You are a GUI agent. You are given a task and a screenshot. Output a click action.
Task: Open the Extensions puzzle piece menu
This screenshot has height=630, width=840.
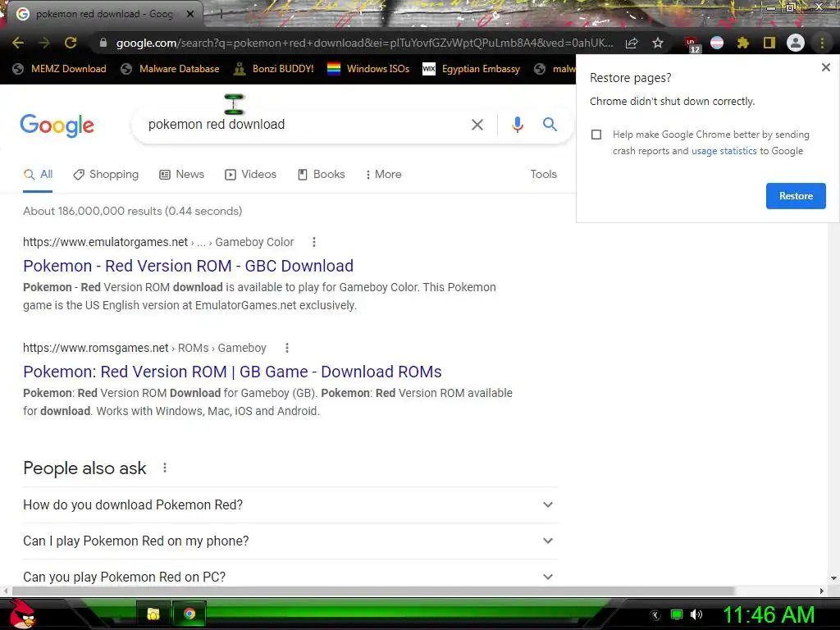tap(743, 43)
